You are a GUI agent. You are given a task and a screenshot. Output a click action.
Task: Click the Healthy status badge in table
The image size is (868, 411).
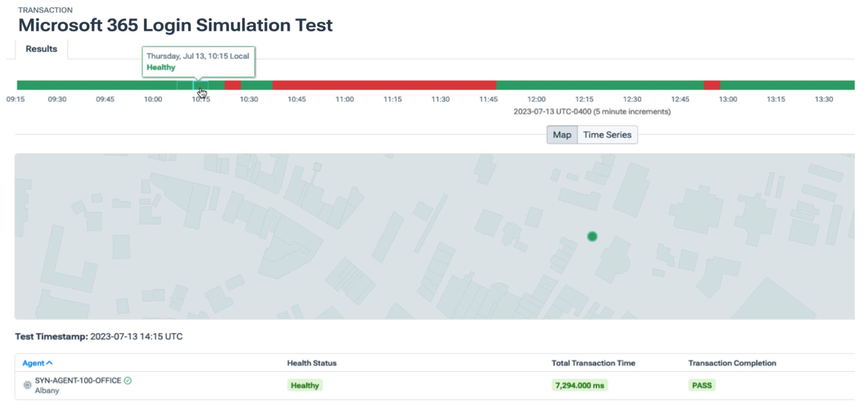305,385
